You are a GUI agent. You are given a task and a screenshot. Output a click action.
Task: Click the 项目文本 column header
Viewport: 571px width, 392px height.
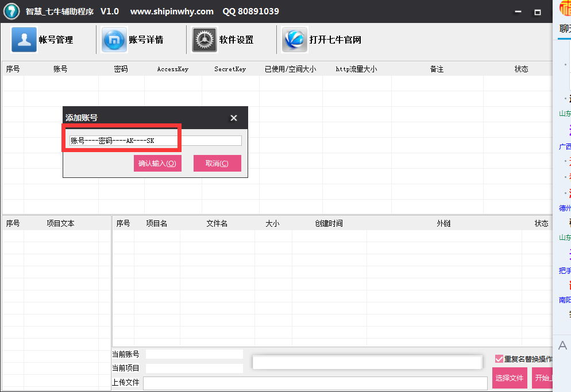[60, 223]
